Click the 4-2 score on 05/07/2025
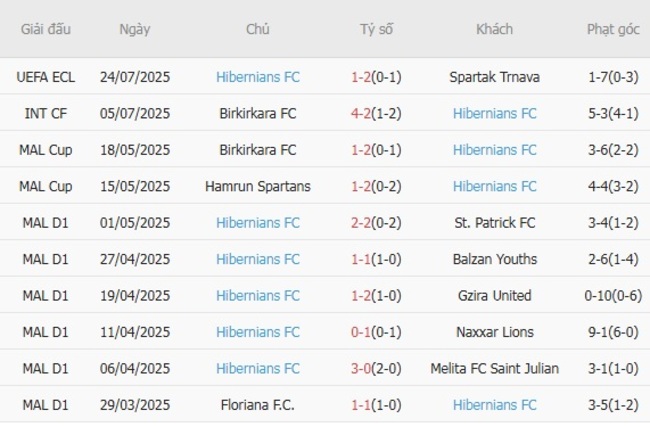Image resolution: width=650 pixels, height=427 pixels. pyautogui.click(x=362, y=113)
